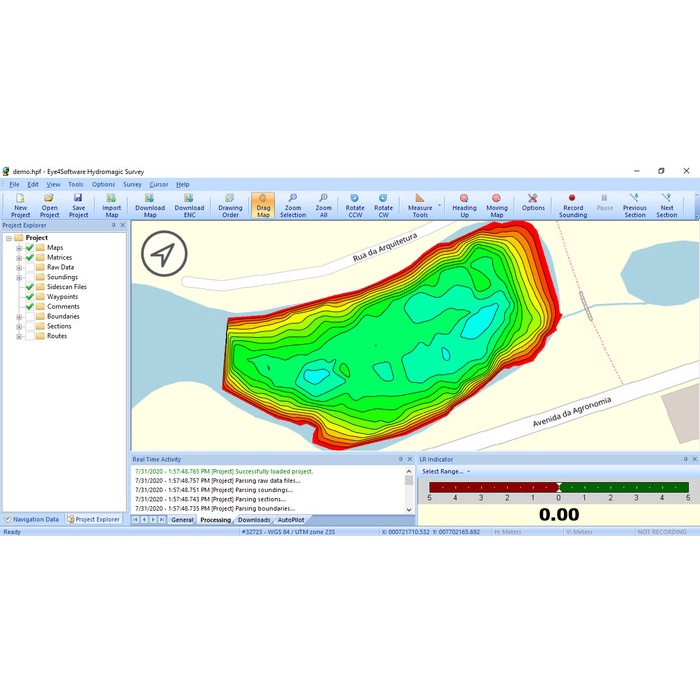Toggle the Comments checkbox

coord(30,306)
